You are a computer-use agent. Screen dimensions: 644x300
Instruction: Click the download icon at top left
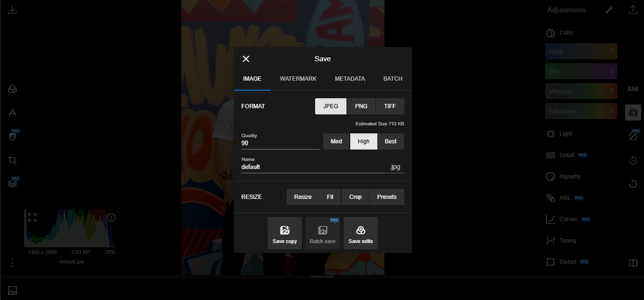pyautogui.click(x=13, y=10)
